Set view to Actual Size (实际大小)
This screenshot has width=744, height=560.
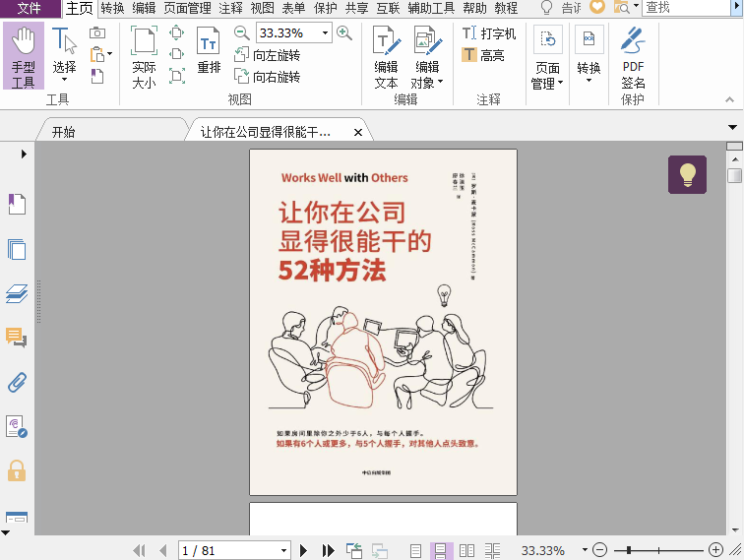144,57
